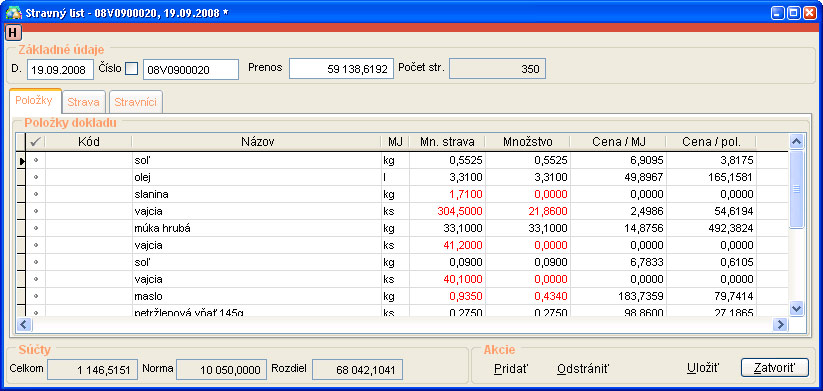The width and height of the screenshot is (823, 391).
Task: Click the scroll left arrow under table
Action: [x=23, y=325]
